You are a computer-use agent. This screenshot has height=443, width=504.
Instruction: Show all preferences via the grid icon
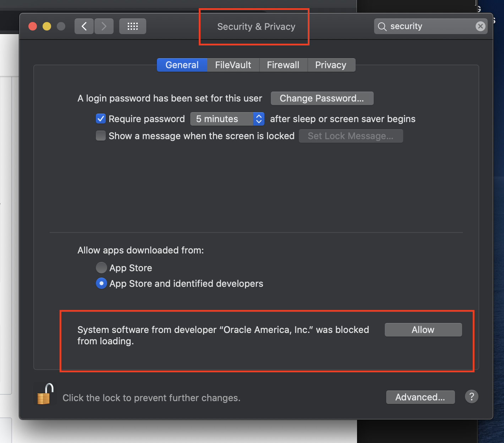(133, 26)
